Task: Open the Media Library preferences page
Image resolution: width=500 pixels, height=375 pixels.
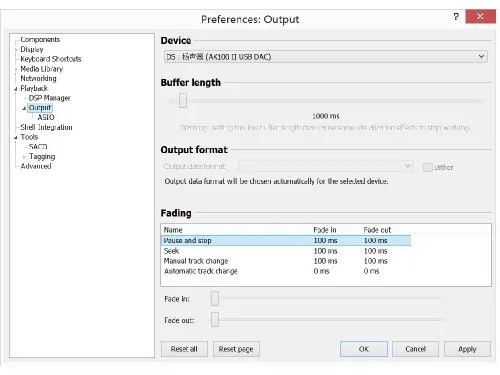Action: pyautogui.click(x=42, y=69)
